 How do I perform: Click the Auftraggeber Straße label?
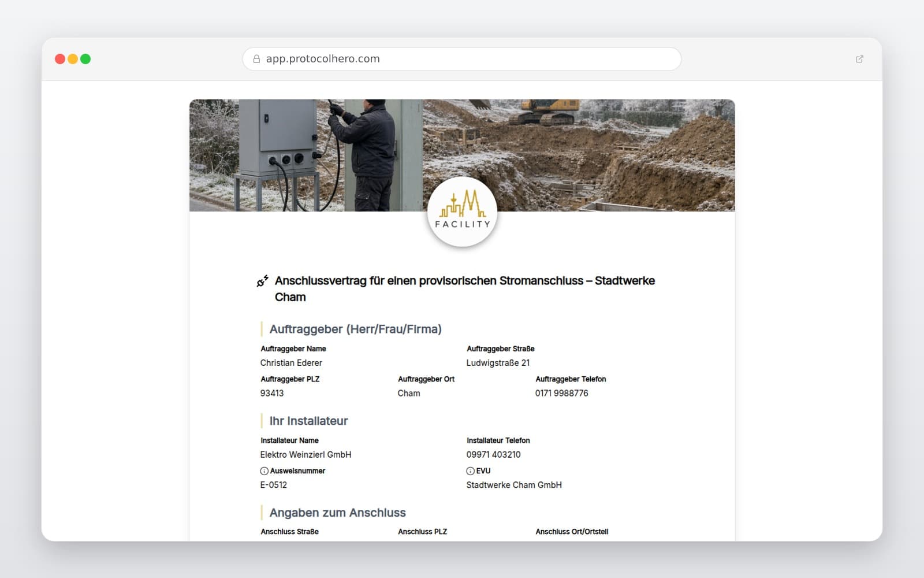pyautogui.click(x=501, y=349)
